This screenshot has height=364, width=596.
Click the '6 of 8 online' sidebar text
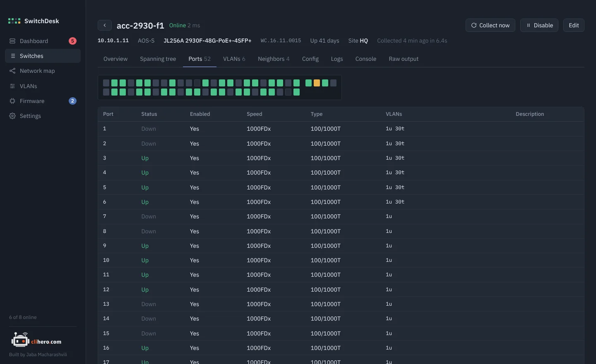pos(23,317)
